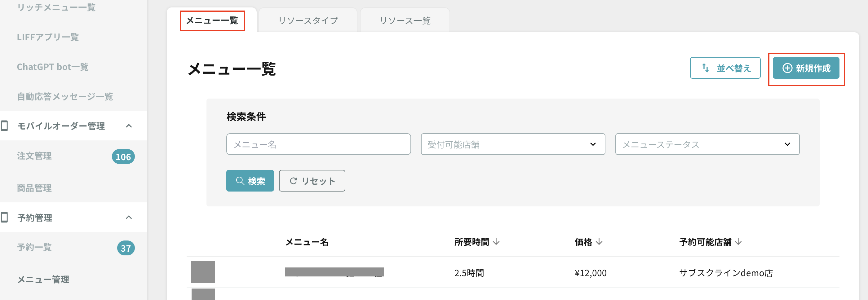Click the 新規作成 button

[x=806, y=68]
